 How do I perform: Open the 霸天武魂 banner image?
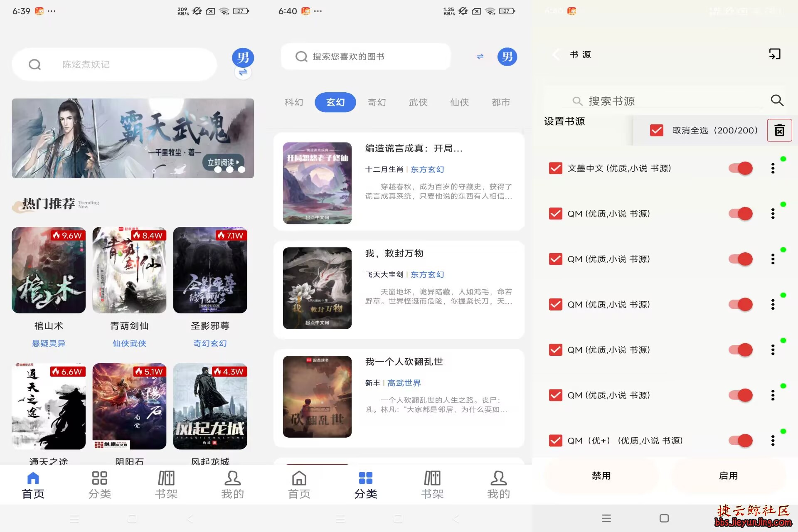133,138
